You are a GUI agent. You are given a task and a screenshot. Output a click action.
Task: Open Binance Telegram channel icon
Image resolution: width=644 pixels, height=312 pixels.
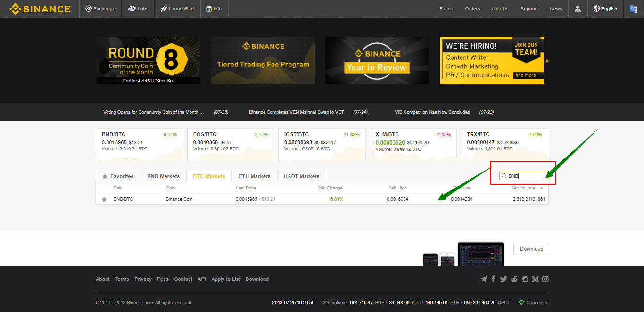tap(483, 279)
